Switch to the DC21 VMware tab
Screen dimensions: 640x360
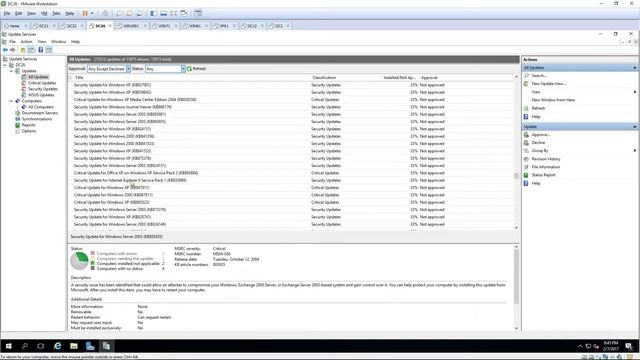pos(43,26)
